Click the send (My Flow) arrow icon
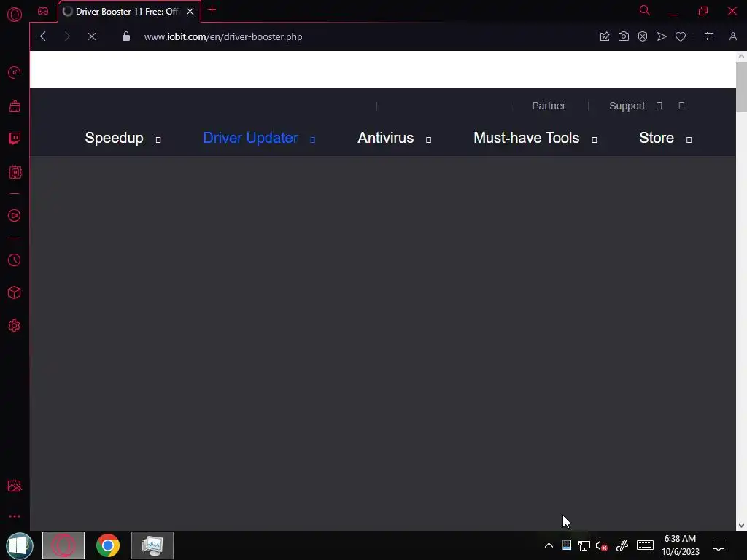This screenshot has width=747, height=560. point(662,36)
